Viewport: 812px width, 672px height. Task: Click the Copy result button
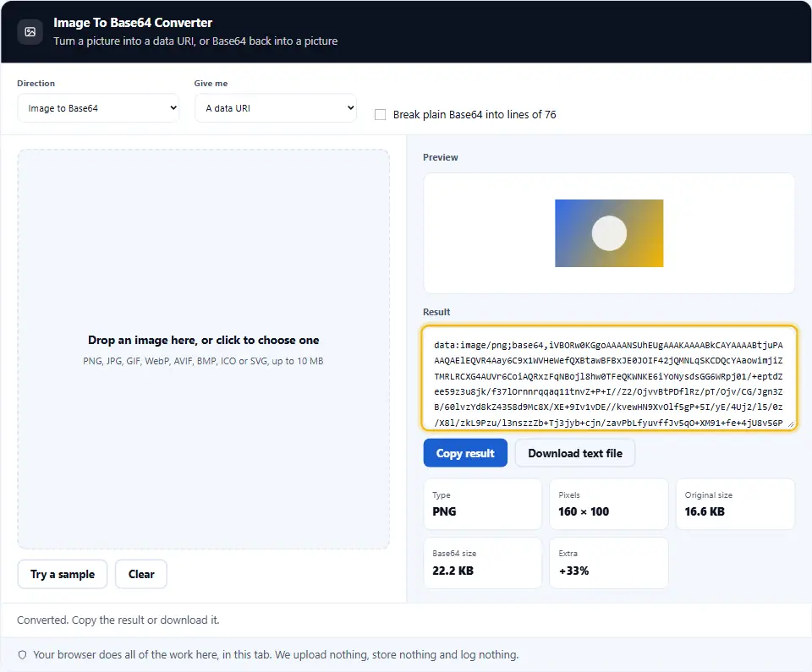coord(465,453)
